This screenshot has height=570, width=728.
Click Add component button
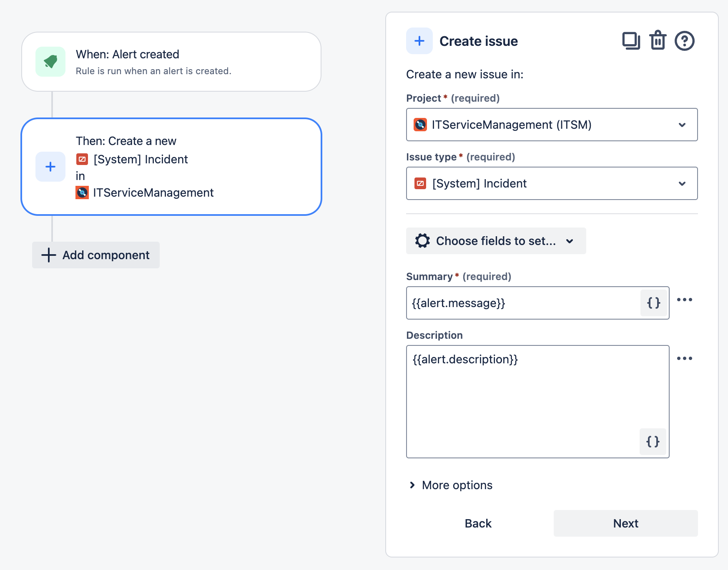96,255
